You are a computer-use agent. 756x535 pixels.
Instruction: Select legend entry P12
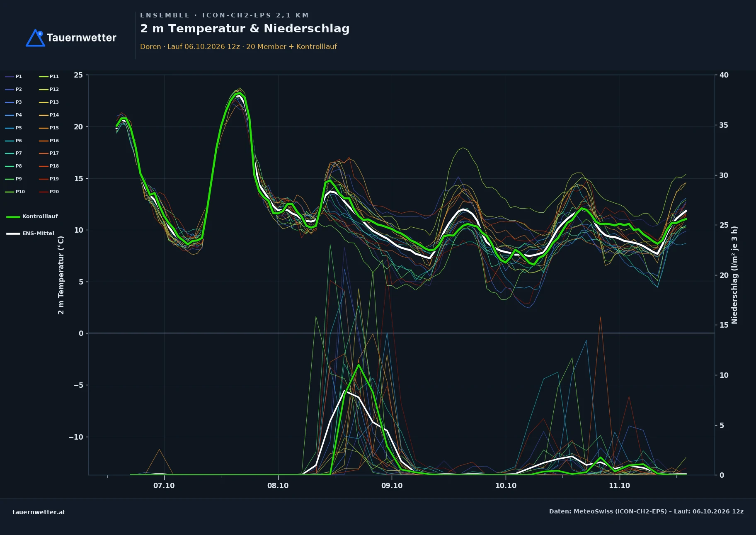pos(49,89)
